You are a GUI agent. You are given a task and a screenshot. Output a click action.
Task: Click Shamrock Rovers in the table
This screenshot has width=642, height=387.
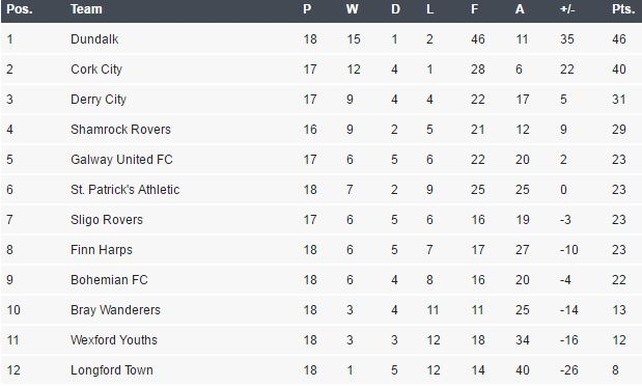point(120,129)
